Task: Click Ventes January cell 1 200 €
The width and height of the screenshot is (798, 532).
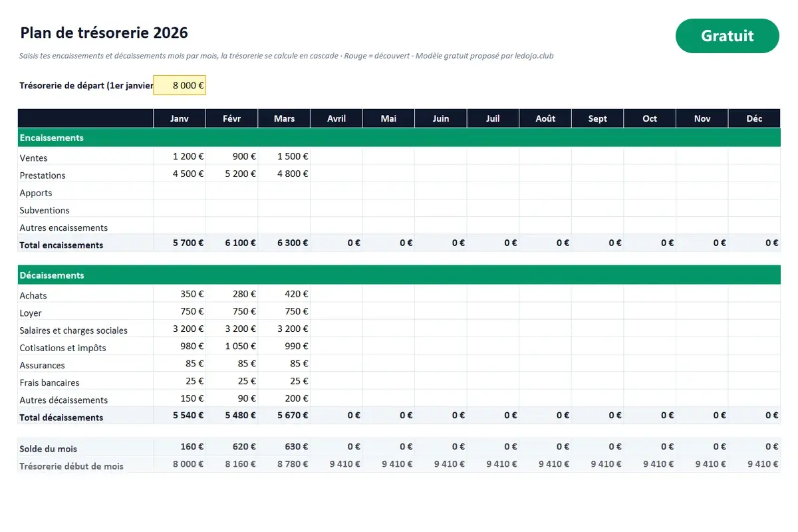Action: pyautogui.click(x=180, y=156)
